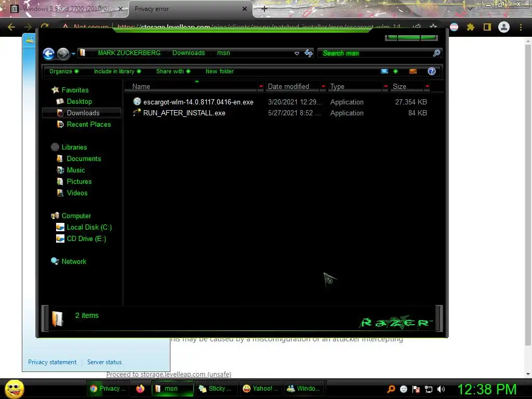Screen dimensions: 532x399
Task: Open the Type column filter dropdown
Action: [385, 87]
